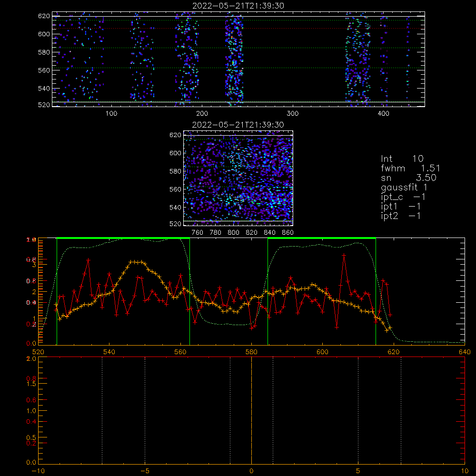Click the 800 tick label under the square image
Image resolution: width=476 pixels, height=476 pixels.
[x=233, y=233]
